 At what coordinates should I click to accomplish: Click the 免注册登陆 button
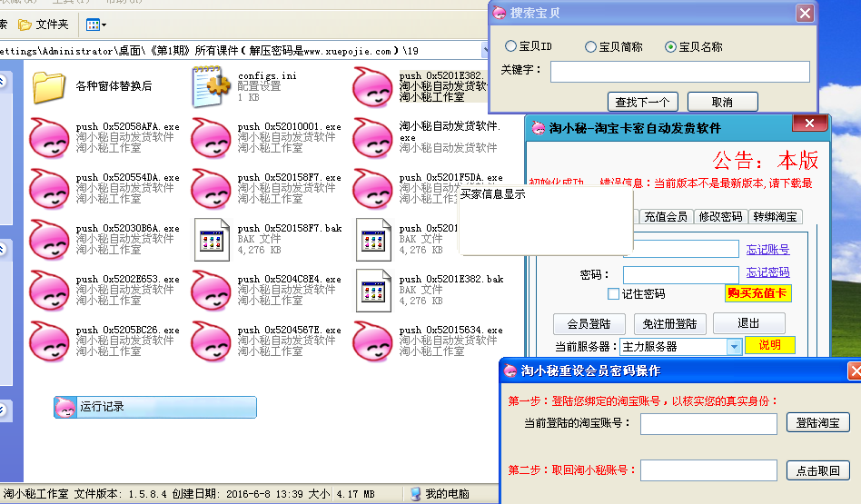coord(669,324)
